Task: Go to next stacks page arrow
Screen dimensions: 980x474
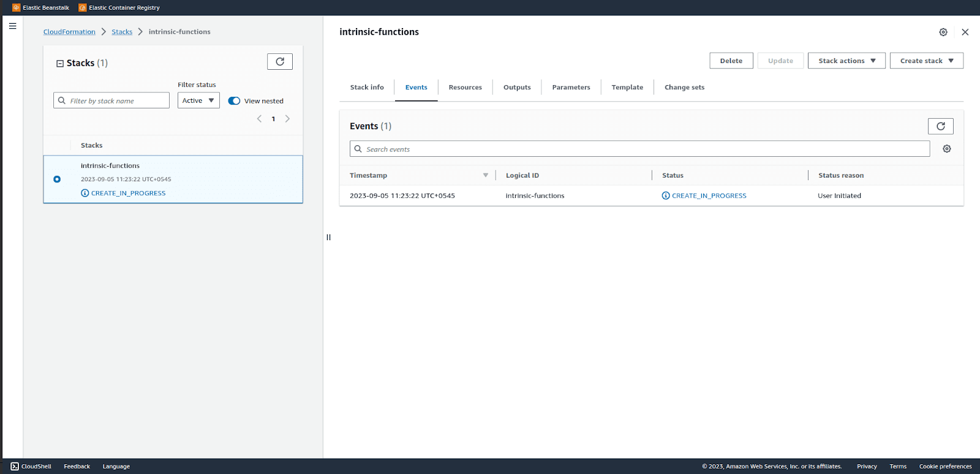Action: tap(287, 119)
